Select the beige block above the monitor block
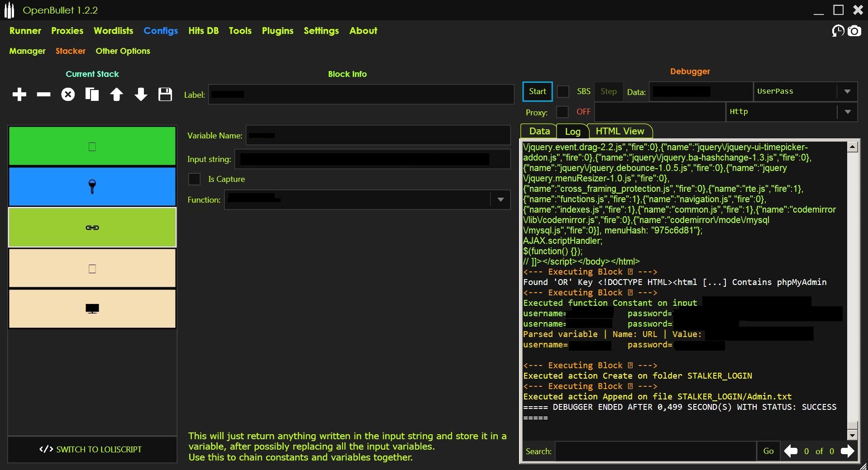The width and height of the screenshot is (868, 470). point(92,268)
